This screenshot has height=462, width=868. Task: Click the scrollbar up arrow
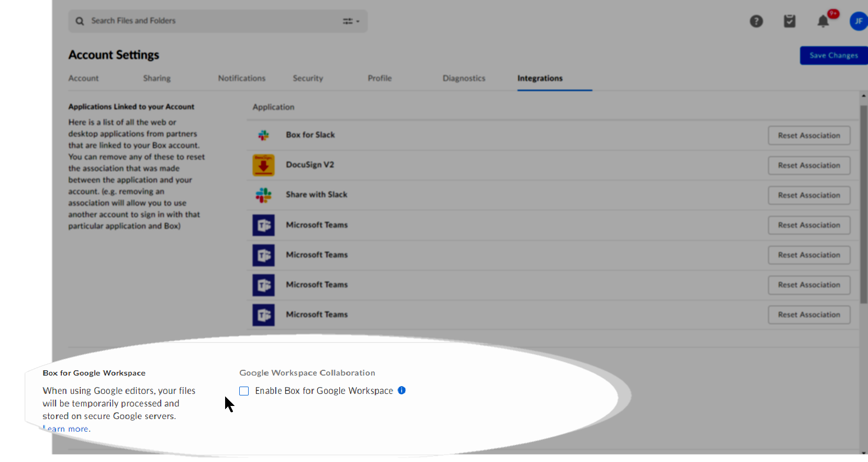point(863,96)
